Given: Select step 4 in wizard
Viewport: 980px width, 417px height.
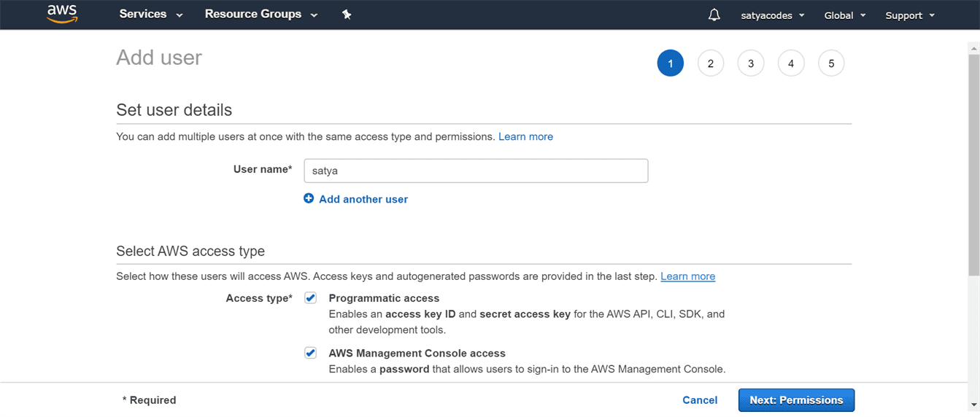Looking at the screenshot, I should point(790,63).
